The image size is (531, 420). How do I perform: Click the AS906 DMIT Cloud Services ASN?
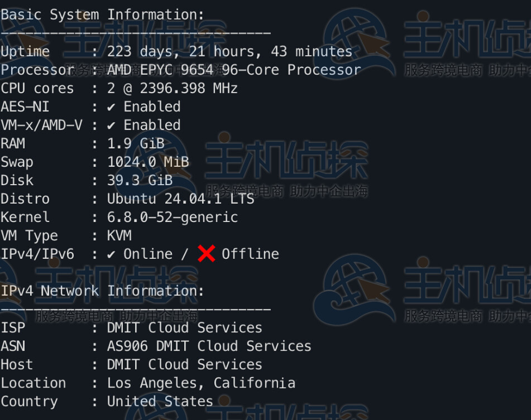click(x=209, y=346)
